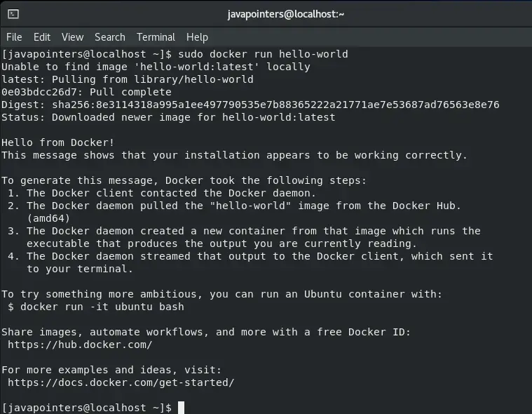This screenshot has width=532, height=414.
Task: Click the cursor block at the bottom prompt
Action: point(181,408)
